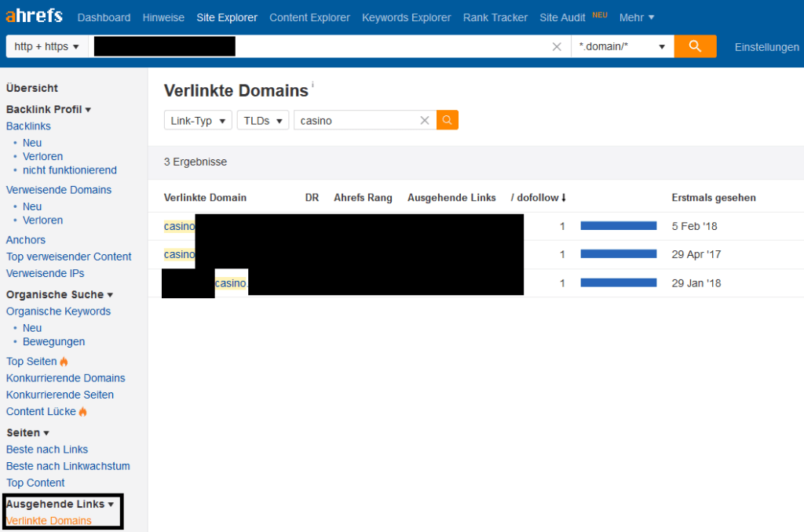Sort by Verlinkte Domain column
Viewport: 804px width, 532px height.
tap(205, 198)
